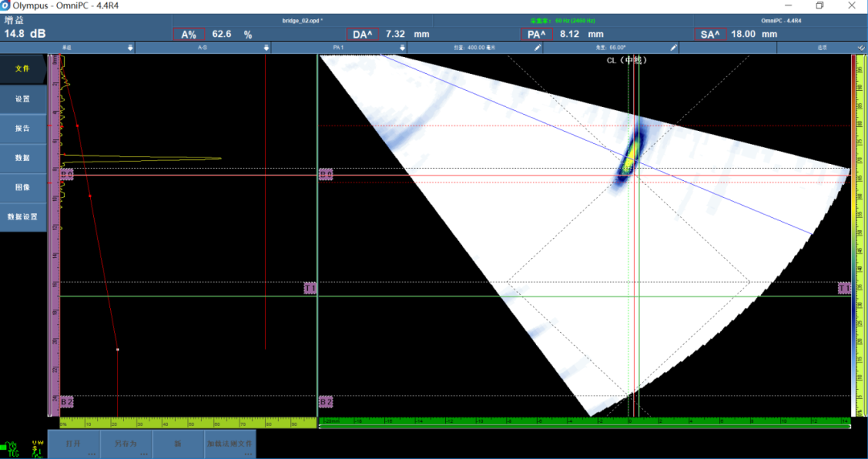Click the 打开 (Open) button
The width and height of the screenshot is (868, 459).
[74, 444]
